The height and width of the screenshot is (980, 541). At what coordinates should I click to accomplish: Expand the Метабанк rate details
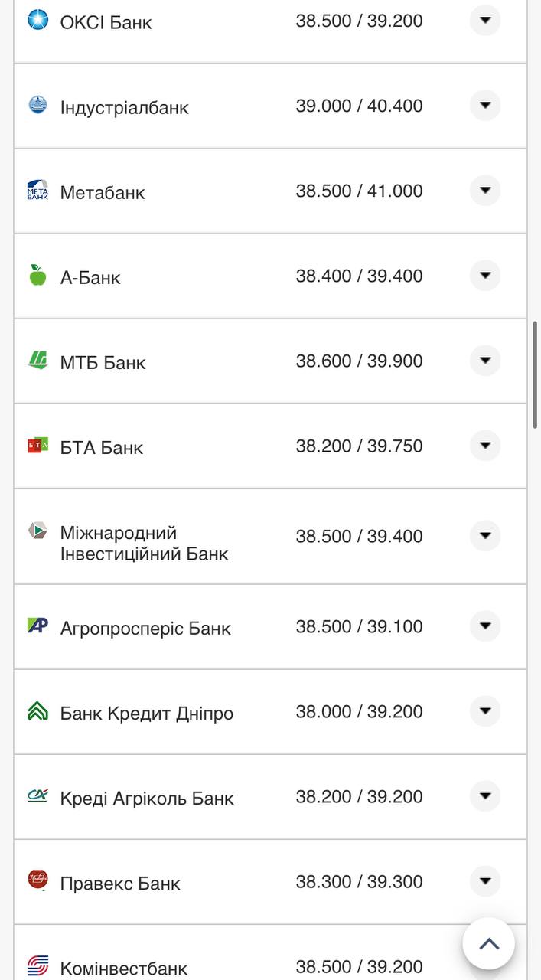(x=485, y=191)
